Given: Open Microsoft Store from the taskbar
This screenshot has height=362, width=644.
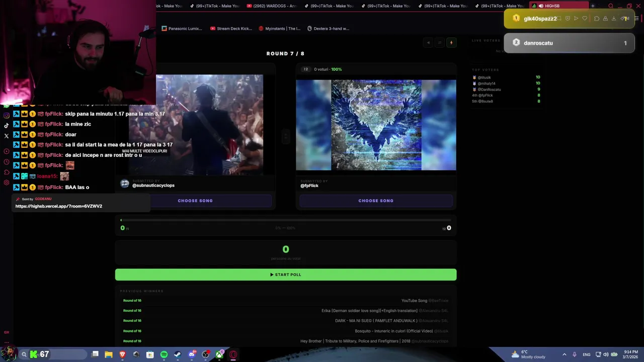Looking at the screenshot, I should coord(150,354).
